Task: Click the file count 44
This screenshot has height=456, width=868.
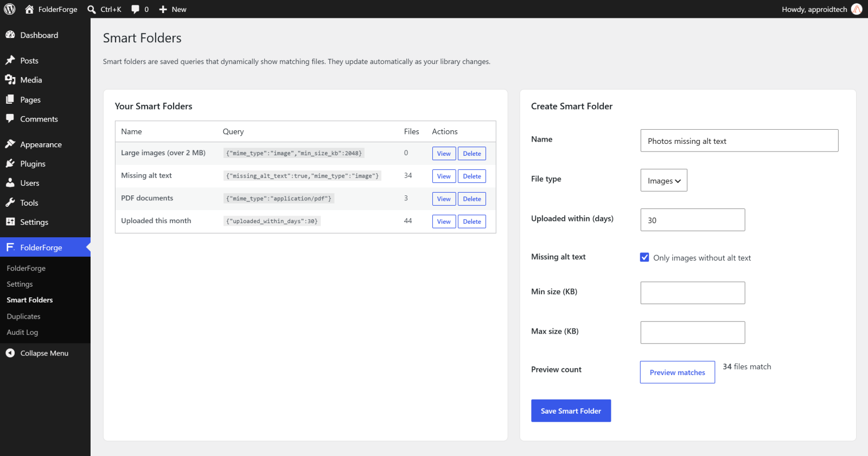Action: coord(408,221)
